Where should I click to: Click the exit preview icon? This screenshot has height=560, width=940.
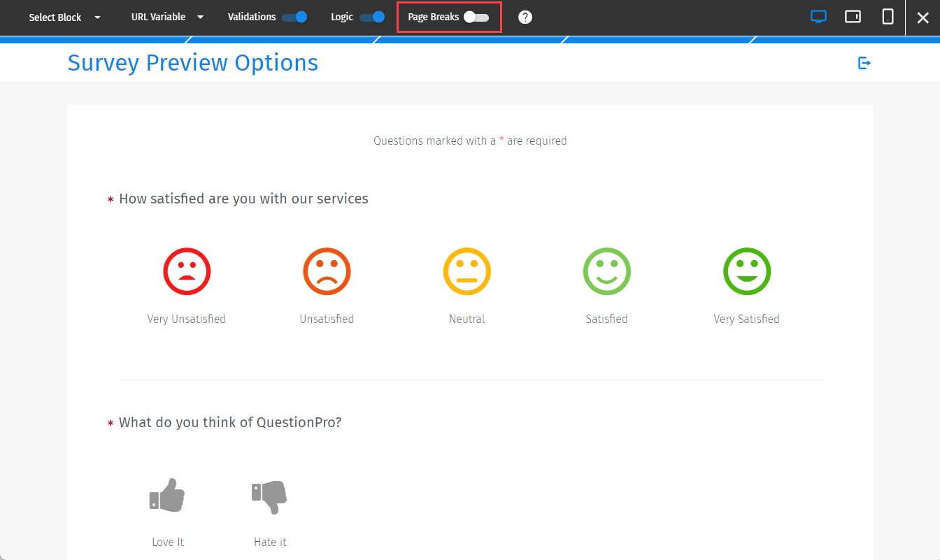point(864,62)
